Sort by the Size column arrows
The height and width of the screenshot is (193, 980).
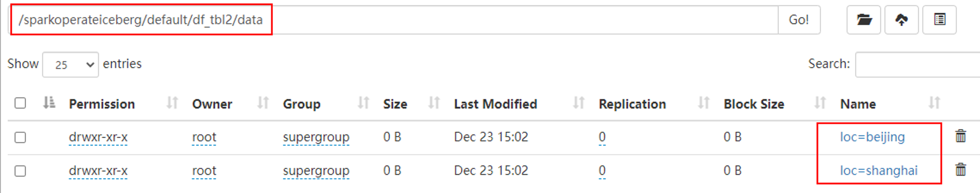(x=434, y=103)
